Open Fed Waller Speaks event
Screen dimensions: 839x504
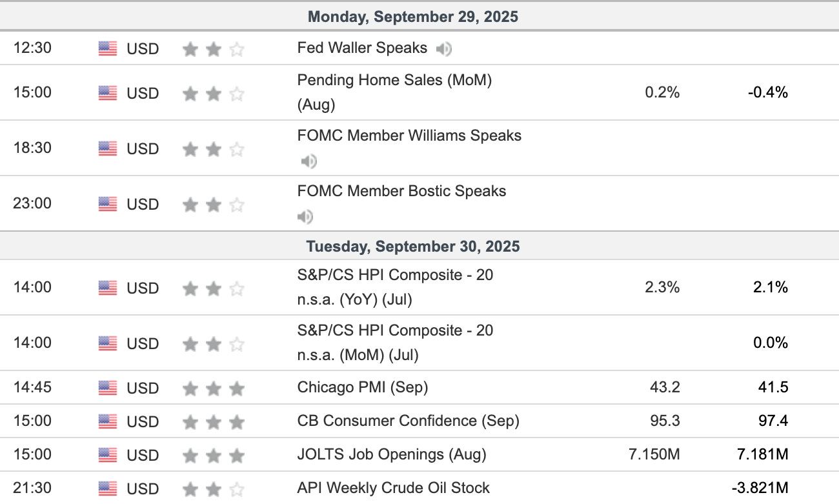(x=362, y=48)
